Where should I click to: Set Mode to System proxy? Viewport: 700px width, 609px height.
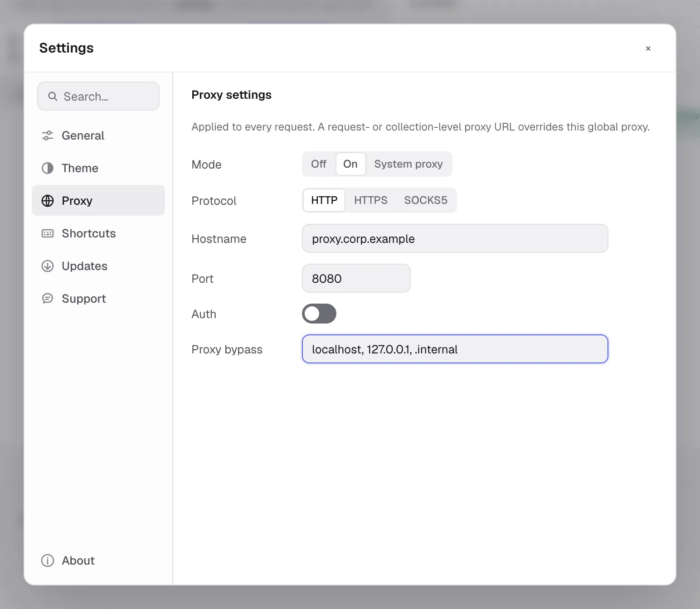[408, 164]
